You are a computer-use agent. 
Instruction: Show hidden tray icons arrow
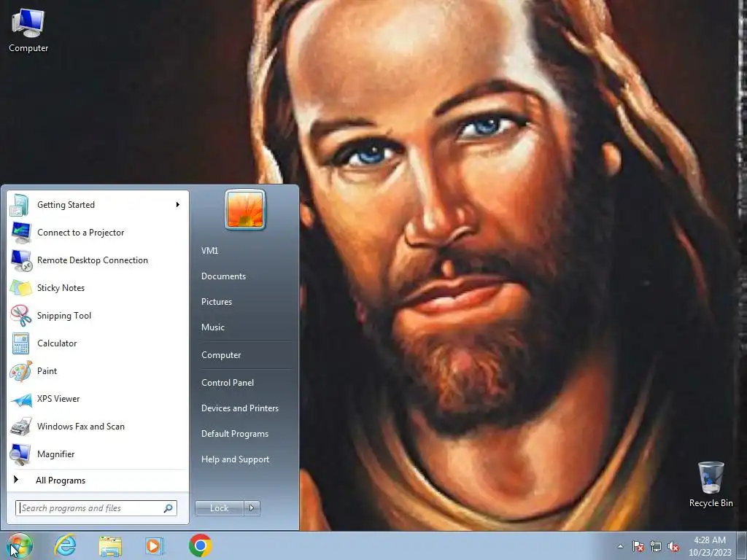point(620,546)
